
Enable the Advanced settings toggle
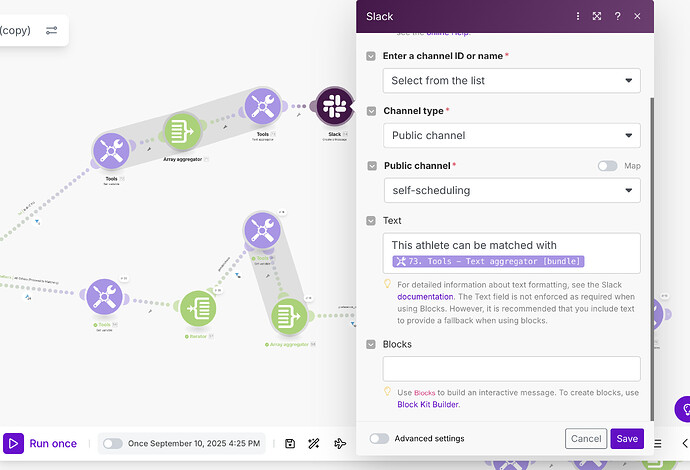tap(379, 438)
